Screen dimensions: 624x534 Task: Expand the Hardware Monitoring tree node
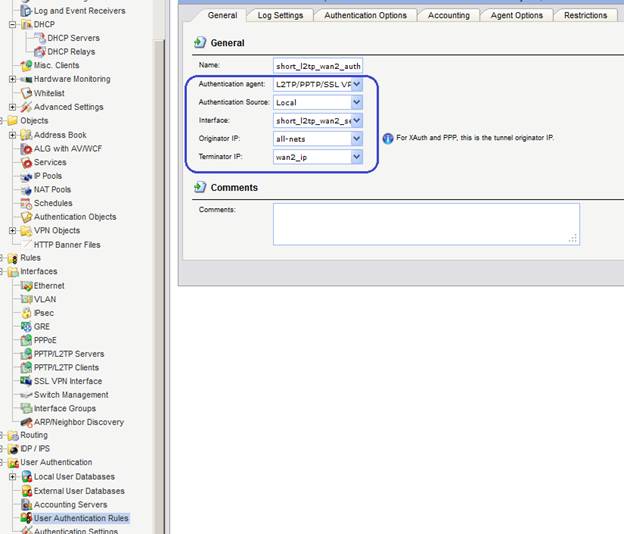click(x=12, y=79)
